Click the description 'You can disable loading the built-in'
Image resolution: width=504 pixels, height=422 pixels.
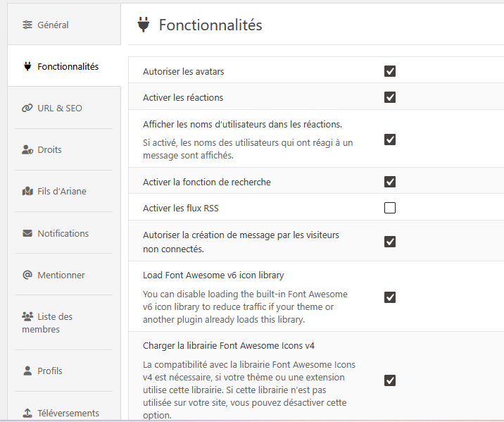[245, 307]
